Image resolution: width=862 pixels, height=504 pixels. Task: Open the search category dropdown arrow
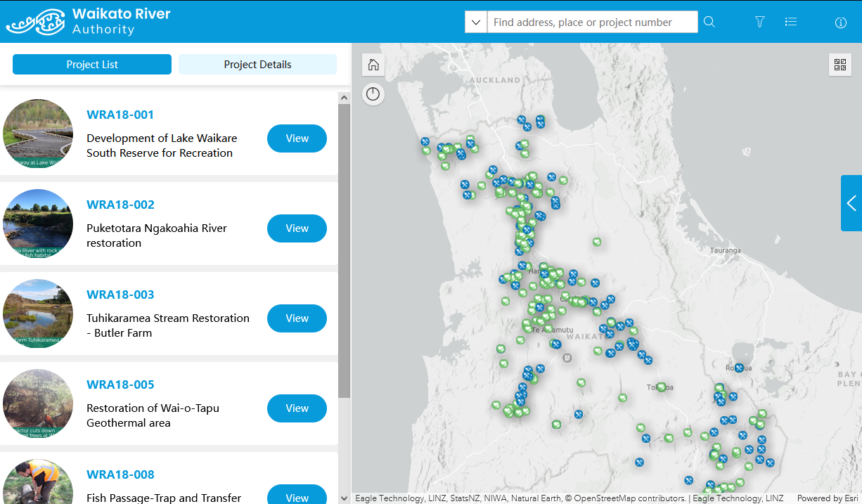tap(475, 22)
